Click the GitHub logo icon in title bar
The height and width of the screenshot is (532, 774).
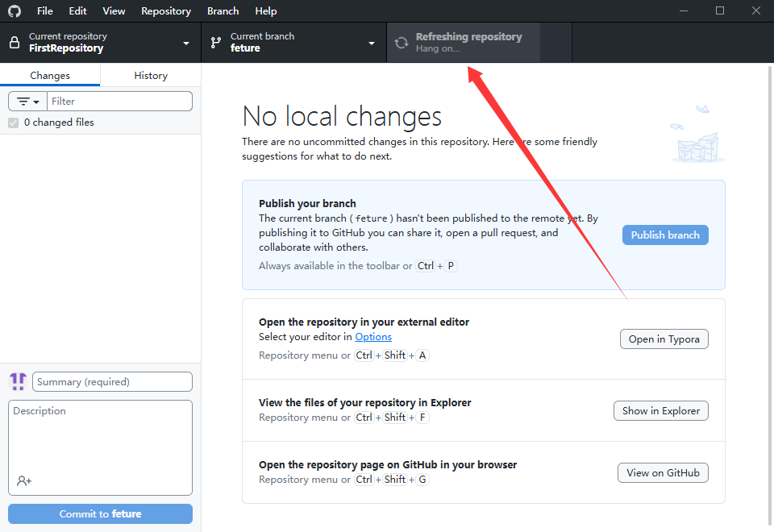[x=15, y=11]
